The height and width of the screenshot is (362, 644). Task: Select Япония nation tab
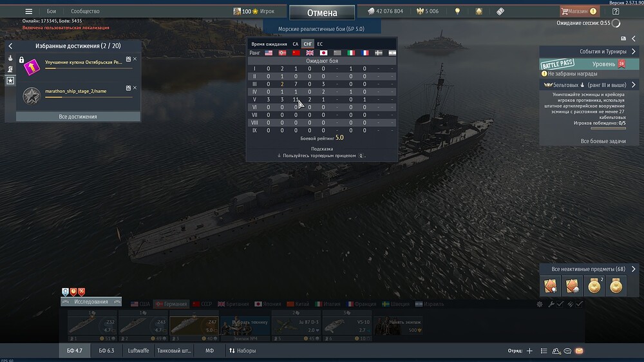click(268, 304)
